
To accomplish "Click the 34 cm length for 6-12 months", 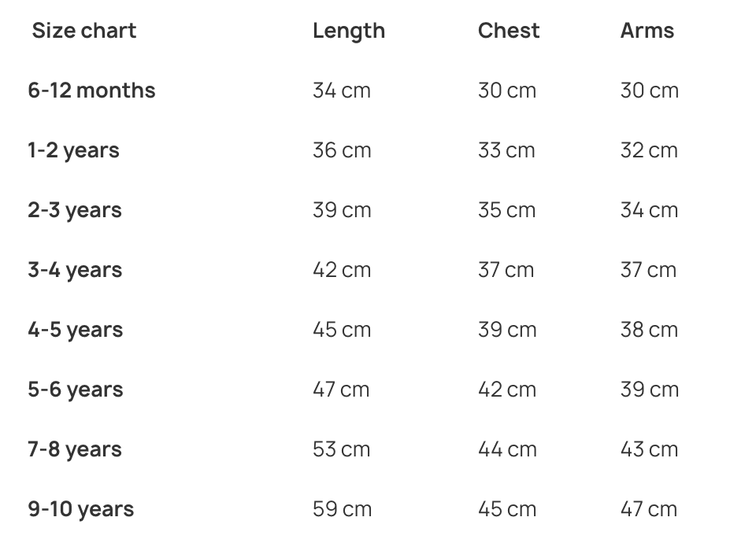I will click(341, 90).
